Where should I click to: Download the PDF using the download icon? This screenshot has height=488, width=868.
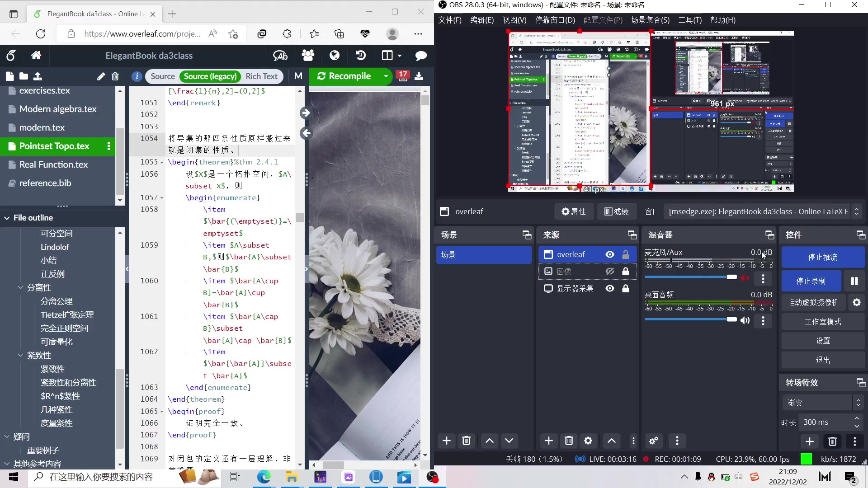(x=419, y=76)
